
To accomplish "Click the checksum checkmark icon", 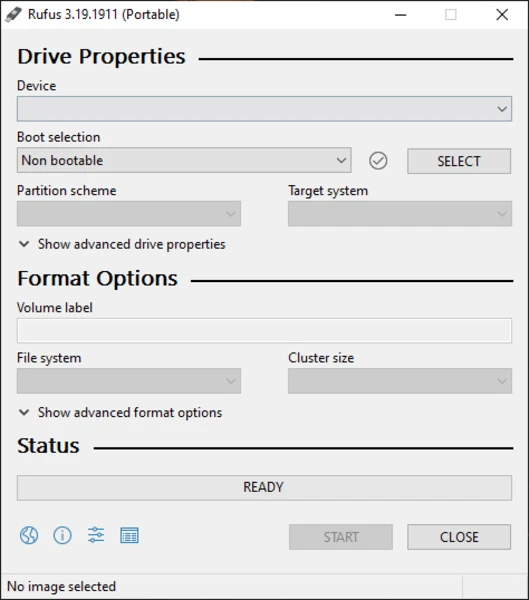I will (378, 161).
